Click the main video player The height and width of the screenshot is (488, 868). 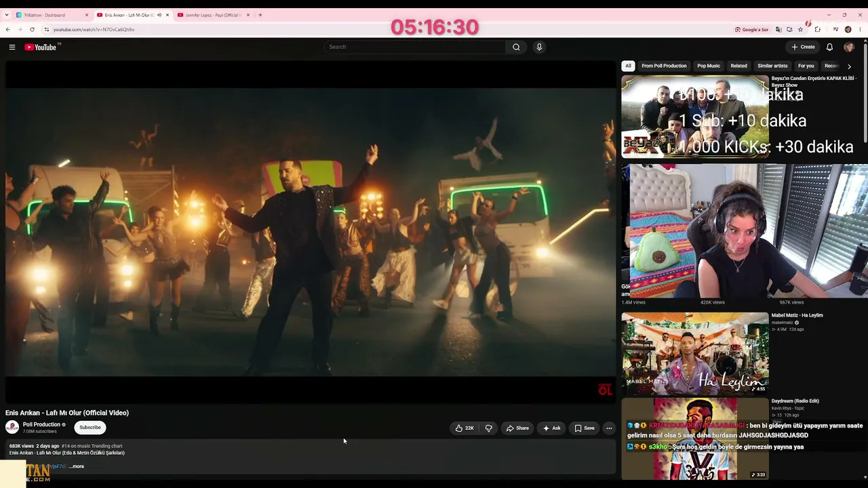click(x=311, y=232)
